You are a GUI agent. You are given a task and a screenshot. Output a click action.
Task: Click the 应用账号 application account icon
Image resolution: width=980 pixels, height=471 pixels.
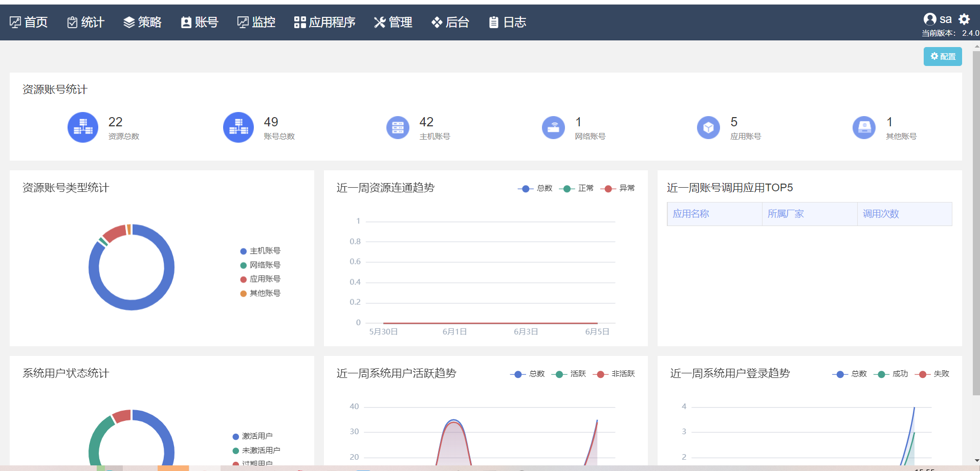click(x=709, y=128)
